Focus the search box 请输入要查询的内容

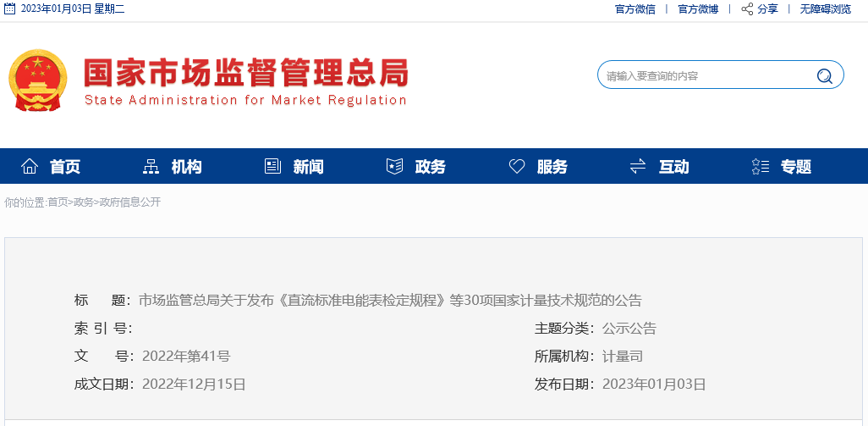706,75
